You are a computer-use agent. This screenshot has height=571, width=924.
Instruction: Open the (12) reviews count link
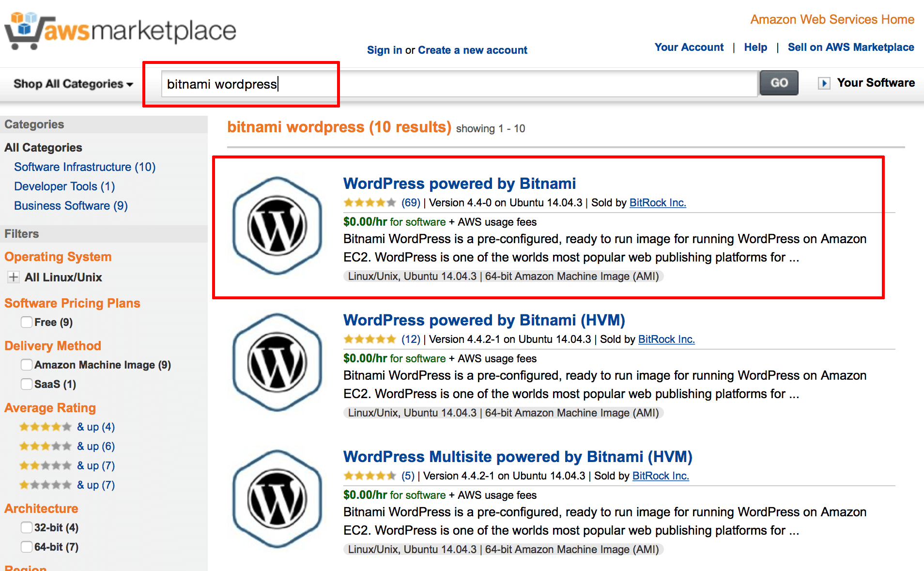[411, 339]
